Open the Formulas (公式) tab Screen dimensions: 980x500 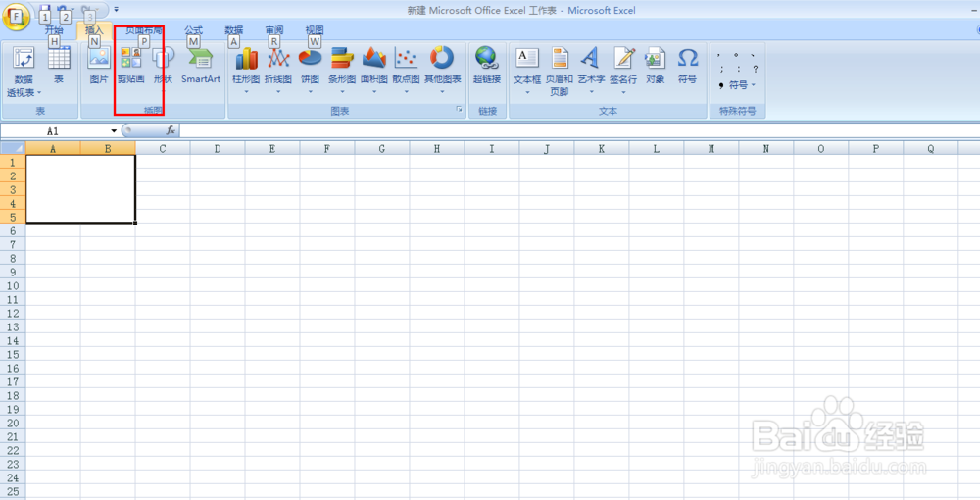pyautogui.click(x=194, y=30)
